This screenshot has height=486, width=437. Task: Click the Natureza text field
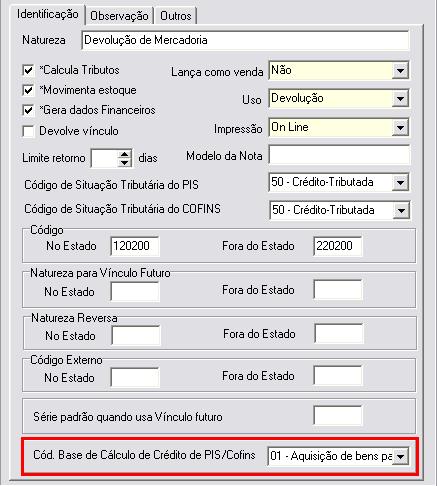[x=245, y=40]
